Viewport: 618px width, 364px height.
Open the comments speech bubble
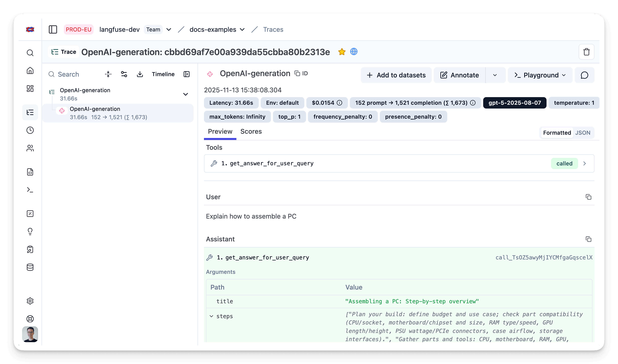pos(584,75)
